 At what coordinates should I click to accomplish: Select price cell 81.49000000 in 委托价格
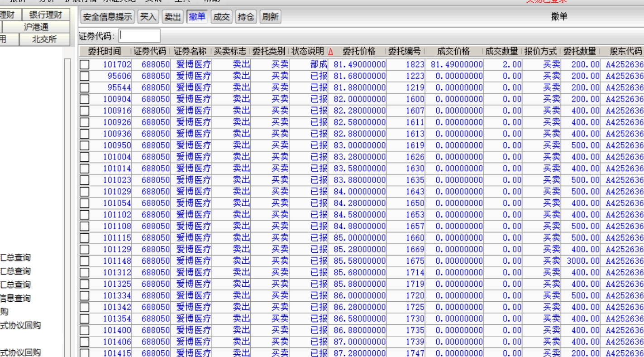(360, 64)
